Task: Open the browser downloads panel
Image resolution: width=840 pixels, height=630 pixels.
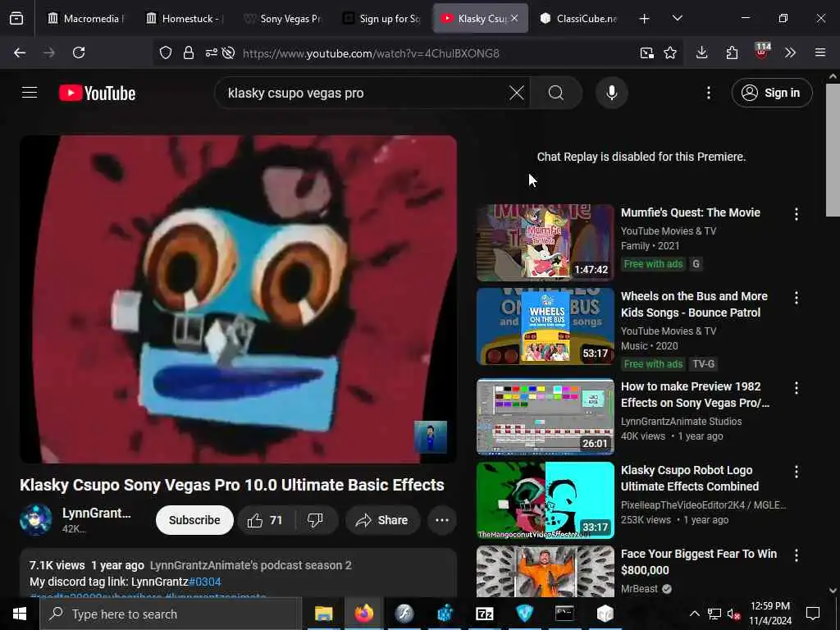Action: (x=702, y=52)
